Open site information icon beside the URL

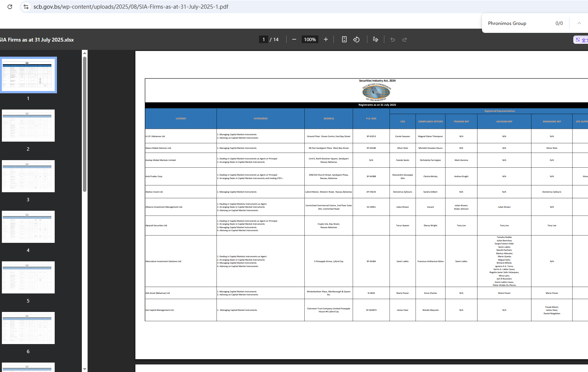click(26, 7)
